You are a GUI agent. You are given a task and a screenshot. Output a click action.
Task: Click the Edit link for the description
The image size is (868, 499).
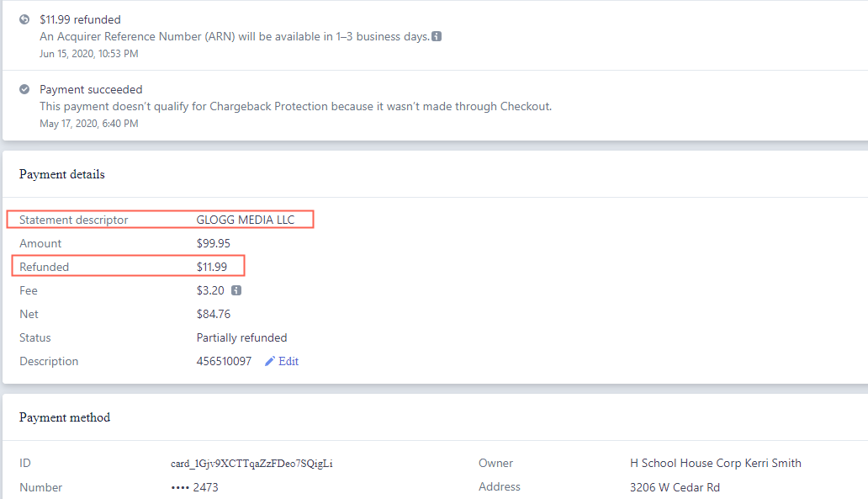(x=288, y=361)
